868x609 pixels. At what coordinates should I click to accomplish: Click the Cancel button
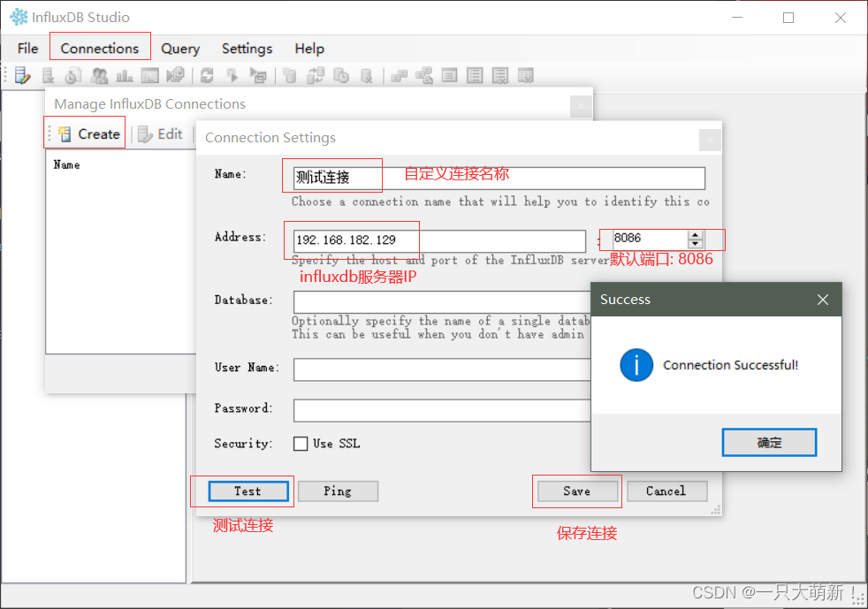pos(666,491)
